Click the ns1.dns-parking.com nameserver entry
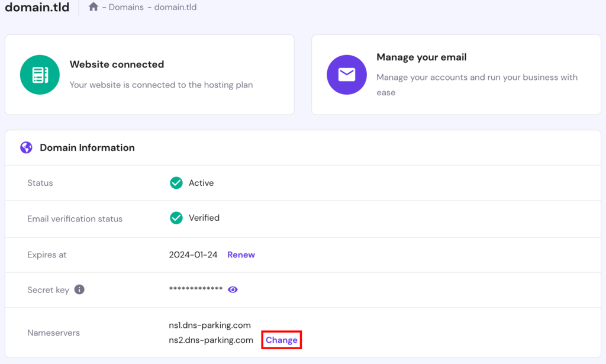Image resolution: width=606 pixels, height=364 pixels. [211, 325]
